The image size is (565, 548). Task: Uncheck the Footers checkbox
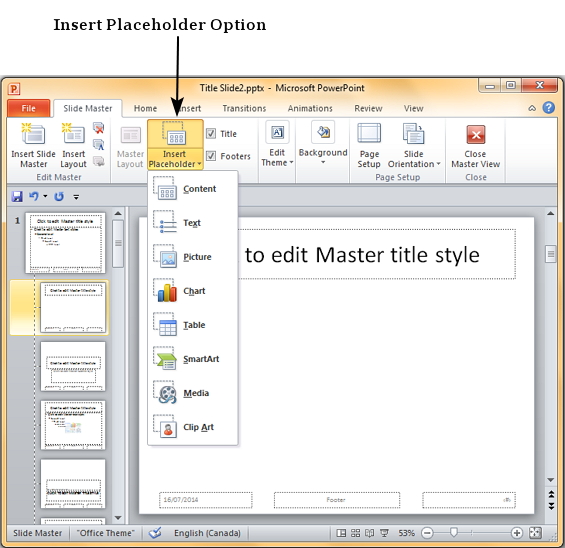tap(211, 156)
